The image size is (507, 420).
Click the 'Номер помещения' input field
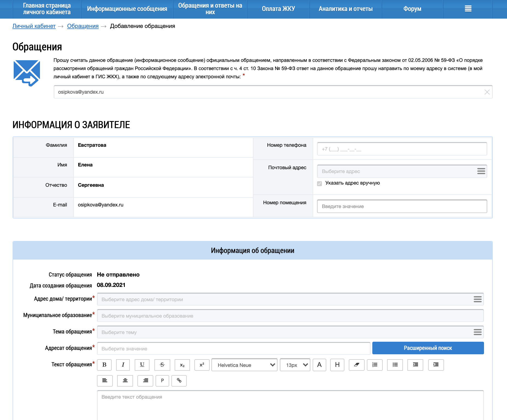[402, 206]
